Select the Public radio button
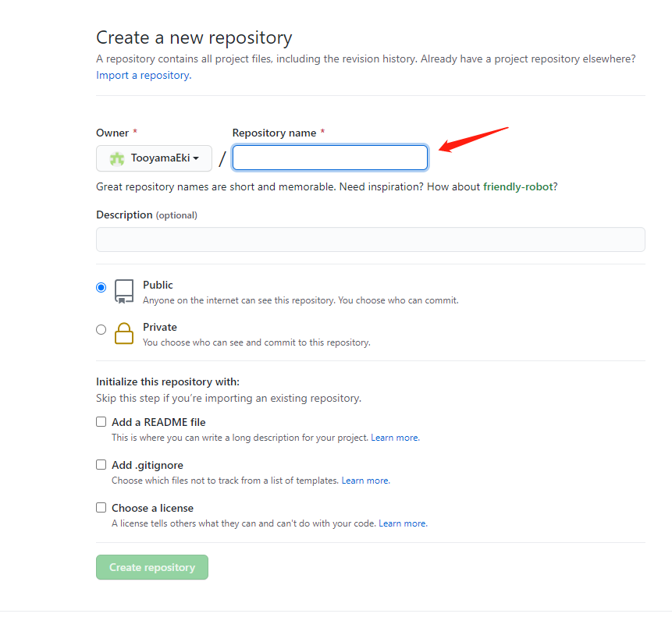This screenshot has height=635, width=672. coord(101,287)
